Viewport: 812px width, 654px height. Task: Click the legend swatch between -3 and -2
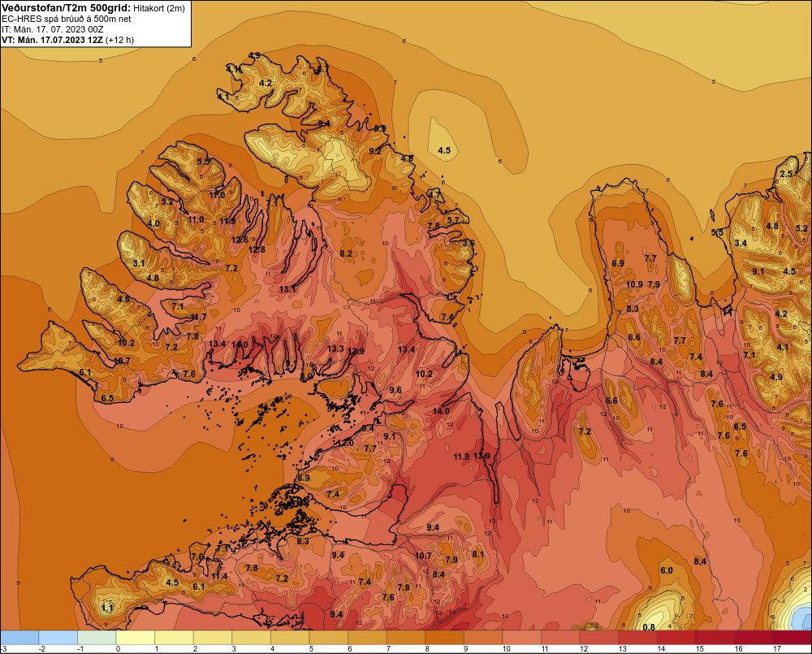coord(19,638)
